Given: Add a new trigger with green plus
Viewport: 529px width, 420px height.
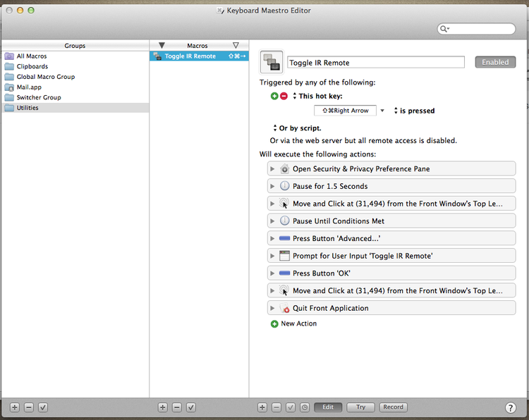Looking at the screenshot, I should 274,96.
